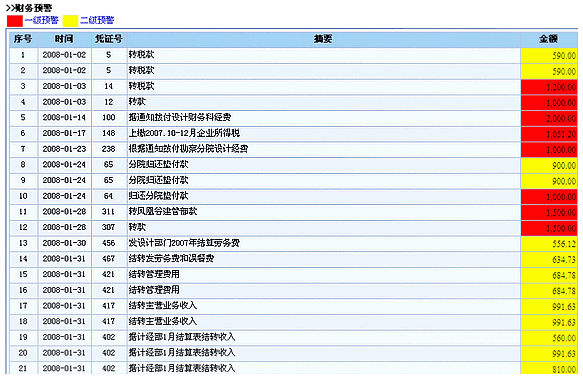This screenshot has height=380, width=583.
Task: Select voucher number 307 in row 12
Action: click(x=109, y=227)
